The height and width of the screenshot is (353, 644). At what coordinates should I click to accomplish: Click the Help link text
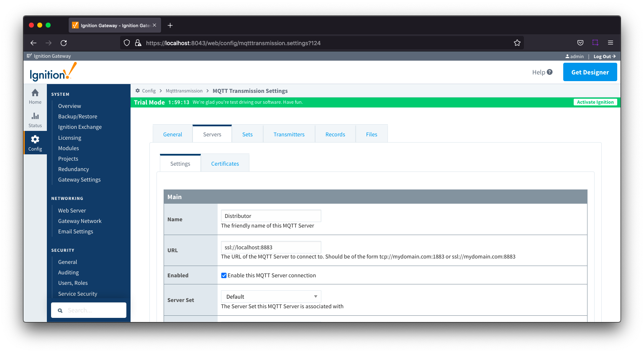click(x=539, y=72)
